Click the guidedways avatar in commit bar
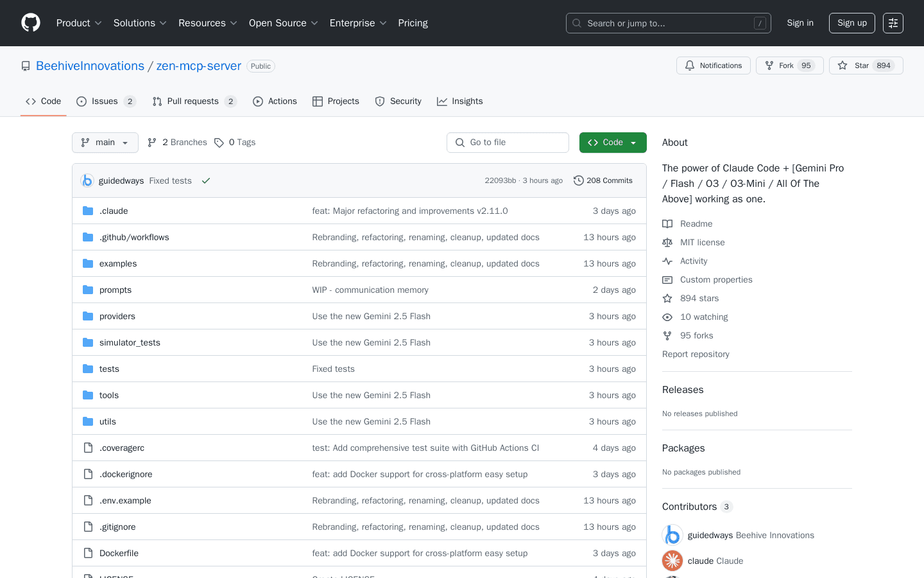The image size is (924, 578). pyautogui.click(x=87, y=181)
